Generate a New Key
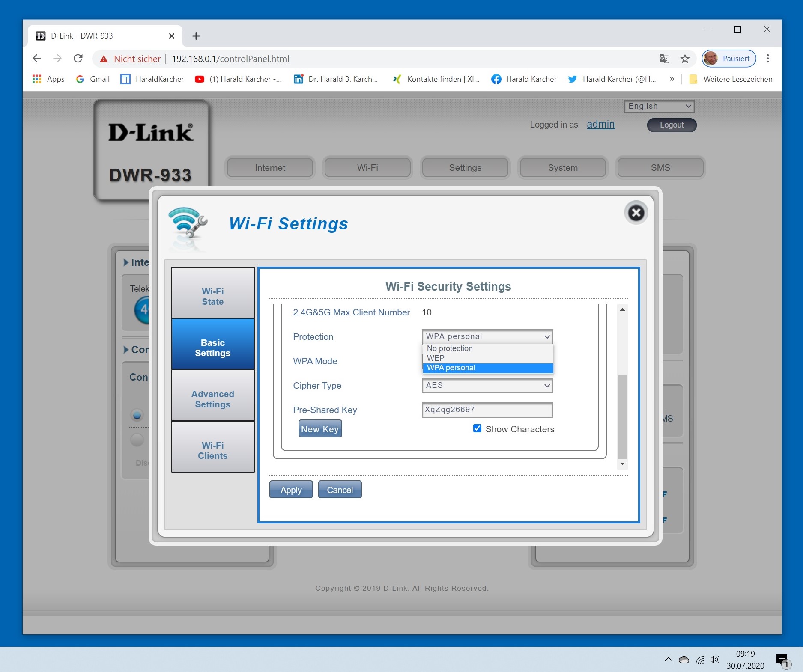 click(320, 429)
